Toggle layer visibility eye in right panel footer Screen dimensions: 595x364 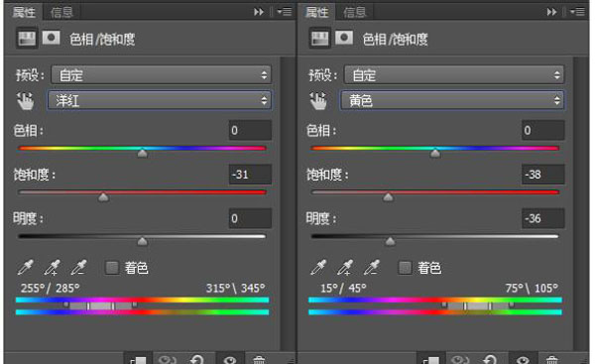(523, 359)
